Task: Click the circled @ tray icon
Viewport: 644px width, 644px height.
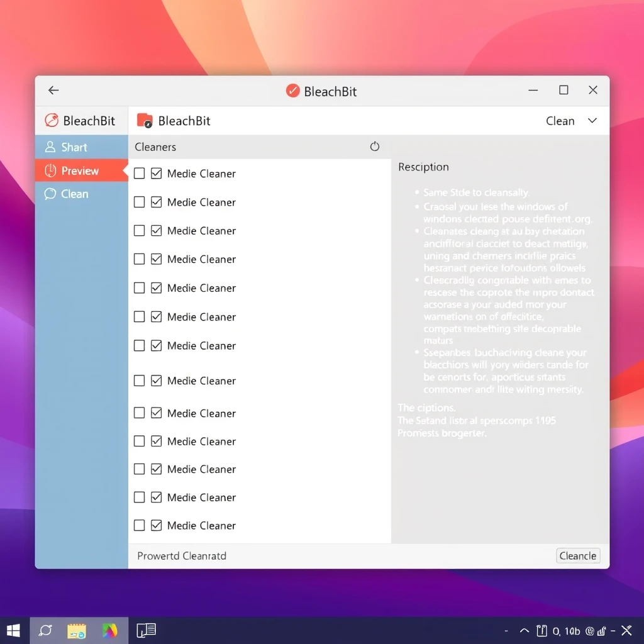Action: click(590, 631)
